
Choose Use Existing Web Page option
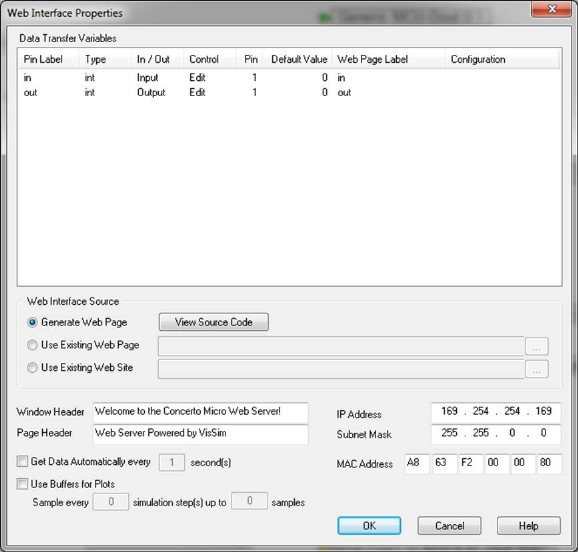pyautogui.click(x=32, y=345)
